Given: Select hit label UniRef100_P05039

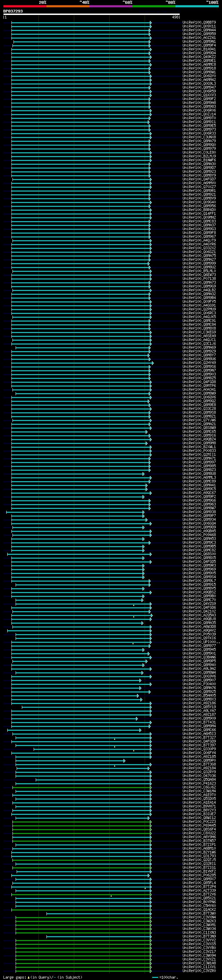Looking at the screenshot, I should click(199, 634).
